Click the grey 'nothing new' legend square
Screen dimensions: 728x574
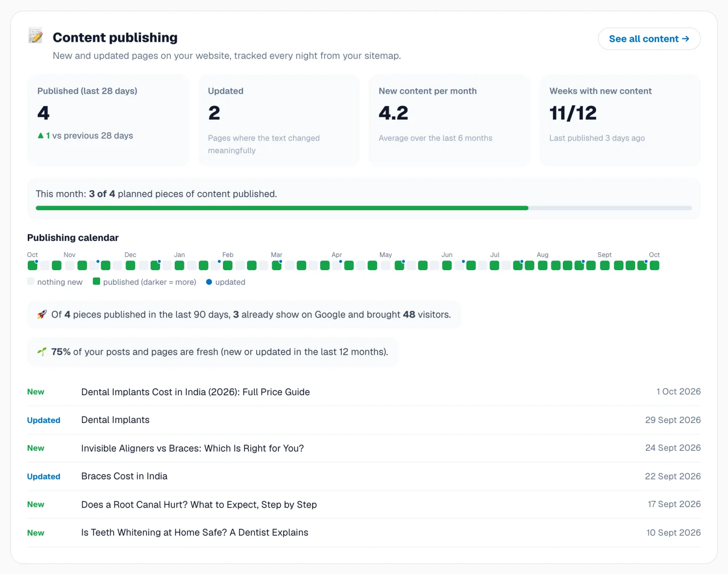31,282
